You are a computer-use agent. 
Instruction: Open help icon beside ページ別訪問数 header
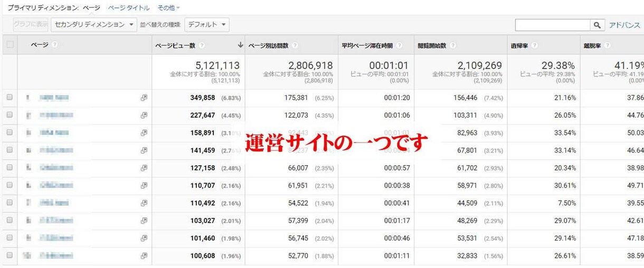(295, 45)
